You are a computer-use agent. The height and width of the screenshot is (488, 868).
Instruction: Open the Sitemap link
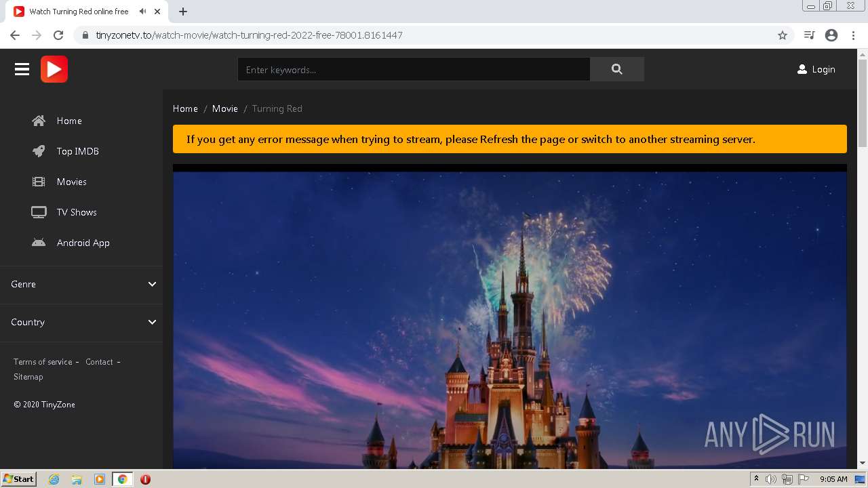pos(28,377)
